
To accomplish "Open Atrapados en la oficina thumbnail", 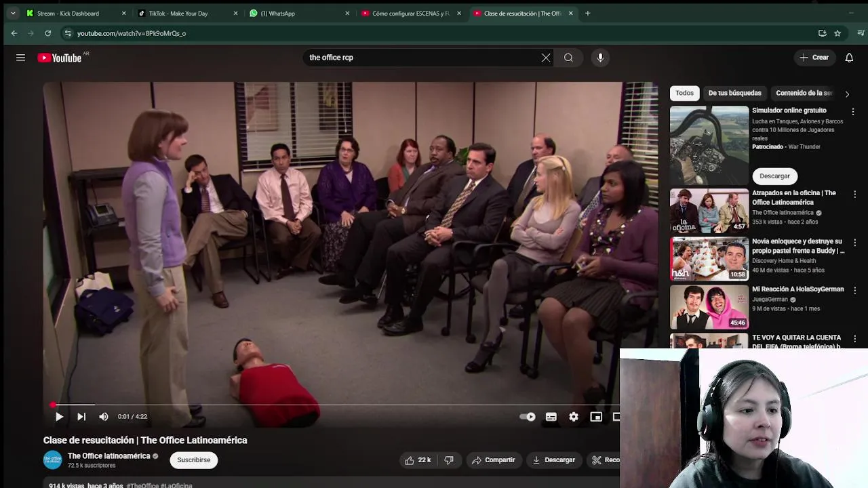I will point(709,211).
